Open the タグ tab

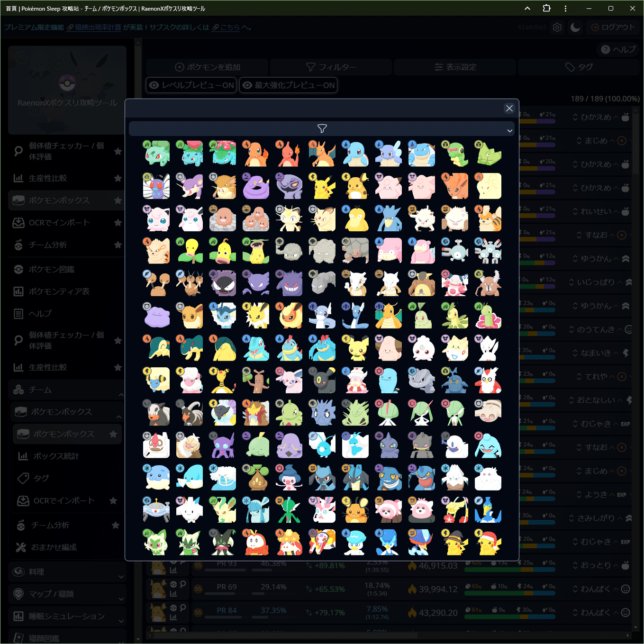pyautogui.click(x=579, y=67)
